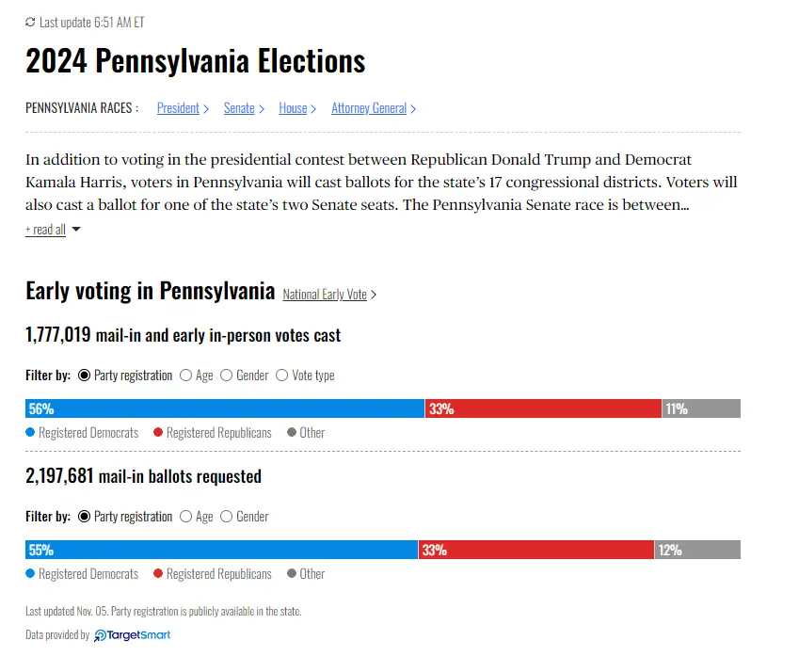Open the National Early Vote link
This screenshot has width=799, height=672.
[325, 295]
